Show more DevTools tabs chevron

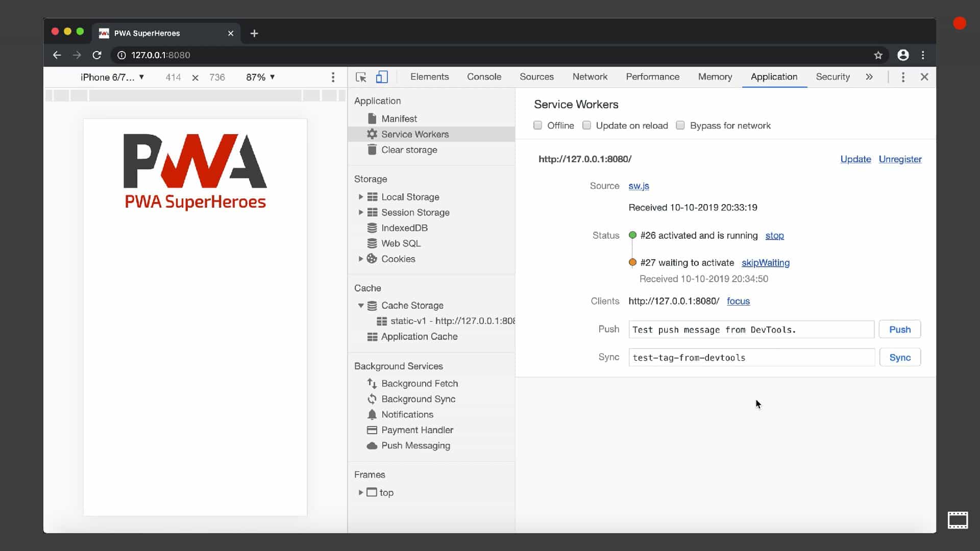pyautogui.click(x=869, y=77)
